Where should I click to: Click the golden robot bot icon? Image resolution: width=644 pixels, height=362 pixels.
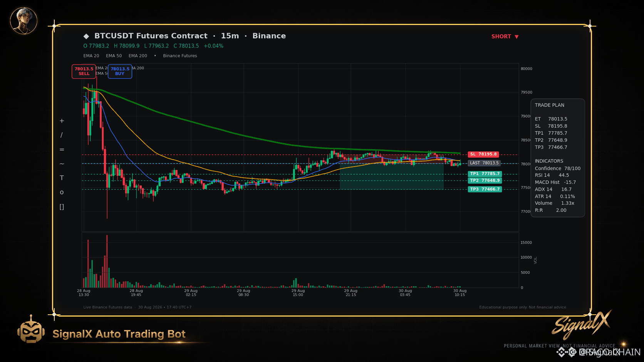(31, 329)
